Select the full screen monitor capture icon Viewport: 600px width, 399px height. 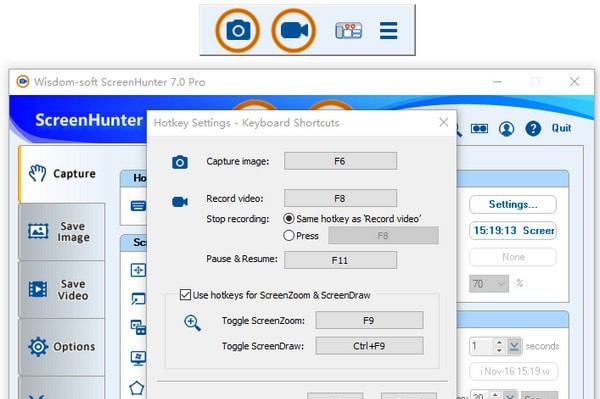138,358
